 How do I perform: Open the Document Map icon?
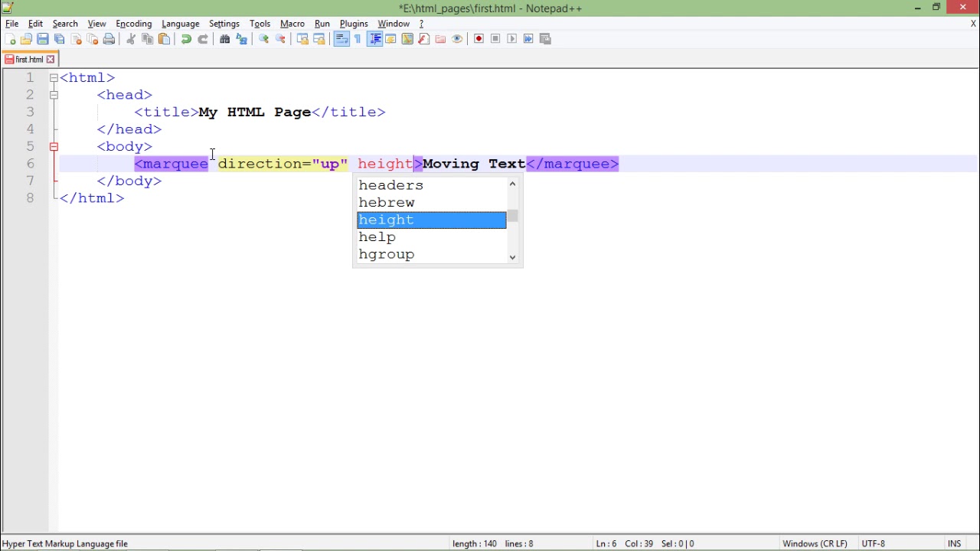coord(407,39)
